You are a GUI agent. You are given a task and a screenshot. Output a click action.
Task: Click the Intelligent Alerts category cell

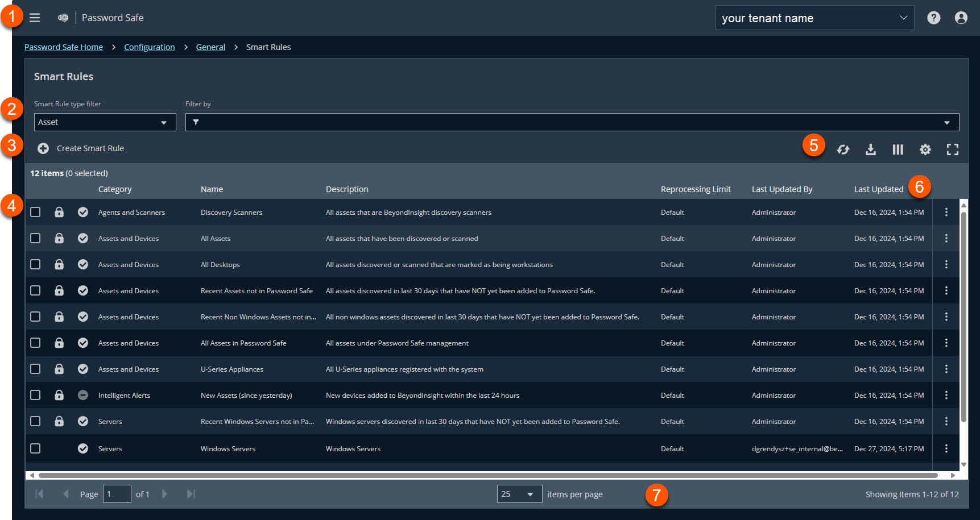(x=124, y=395)
